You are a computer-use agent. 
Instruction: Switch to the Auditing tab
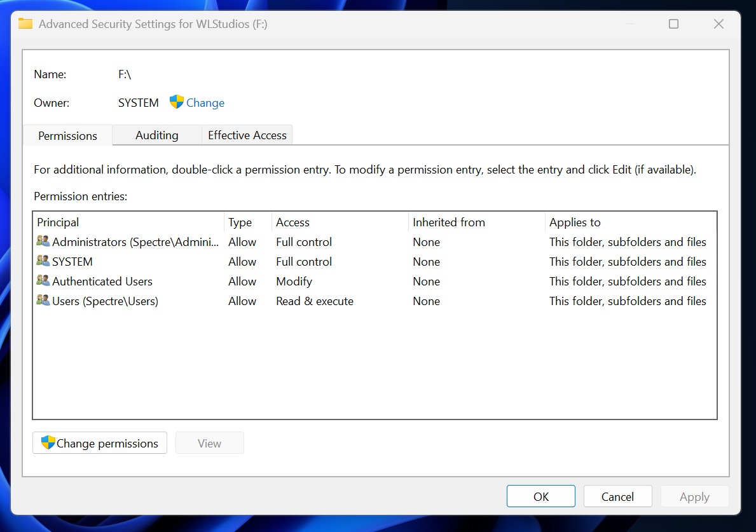156,135
